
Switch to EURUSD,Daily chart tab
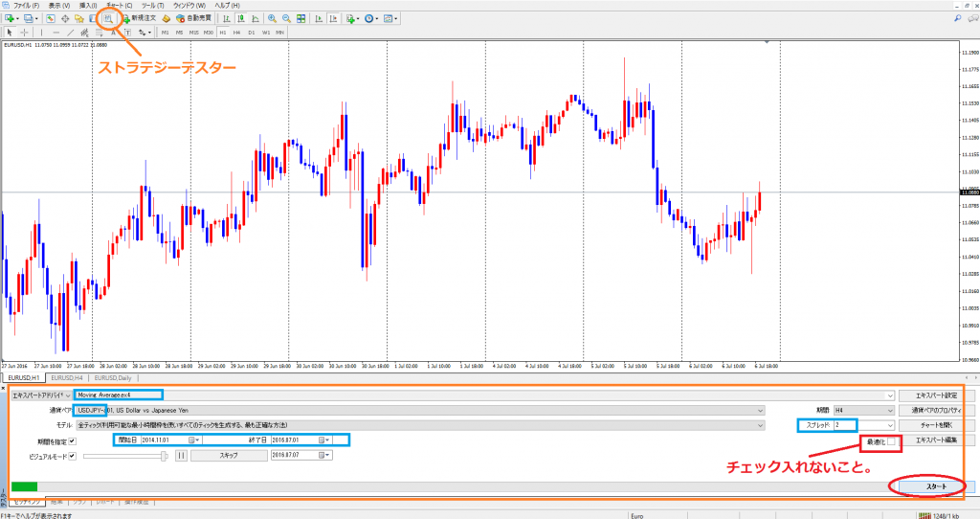[x=113, y=377]
